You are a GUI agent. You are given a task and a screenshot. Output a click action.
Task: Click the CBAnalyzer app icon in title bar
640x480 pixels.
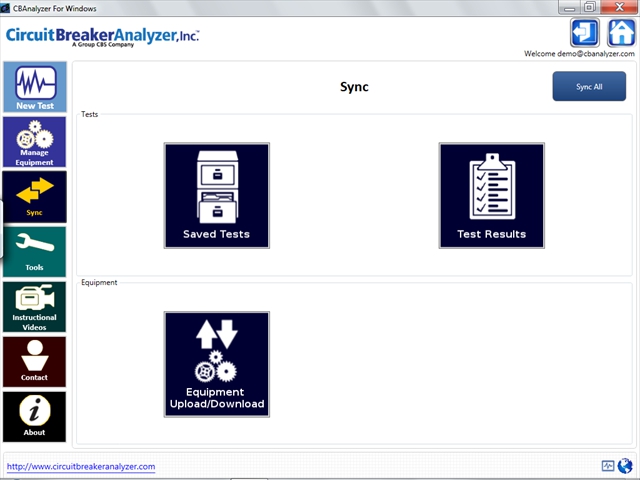pyautogui.click(x=5, y=8)
